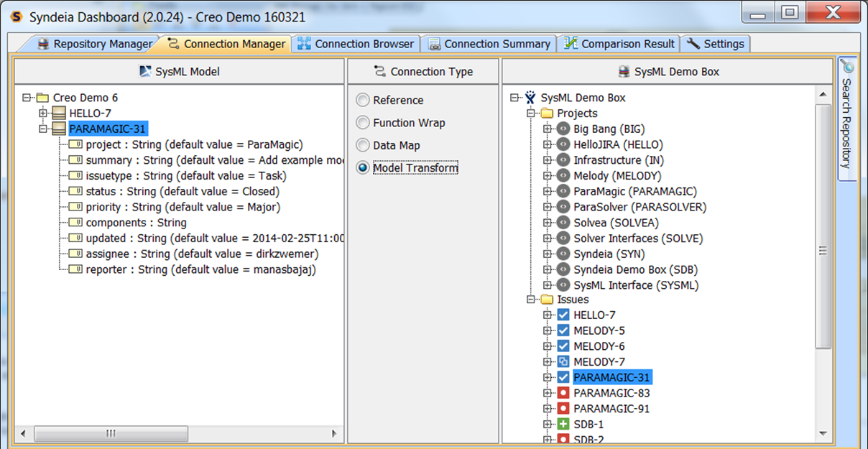Select the Model Transform radio button

coord(363,168)
